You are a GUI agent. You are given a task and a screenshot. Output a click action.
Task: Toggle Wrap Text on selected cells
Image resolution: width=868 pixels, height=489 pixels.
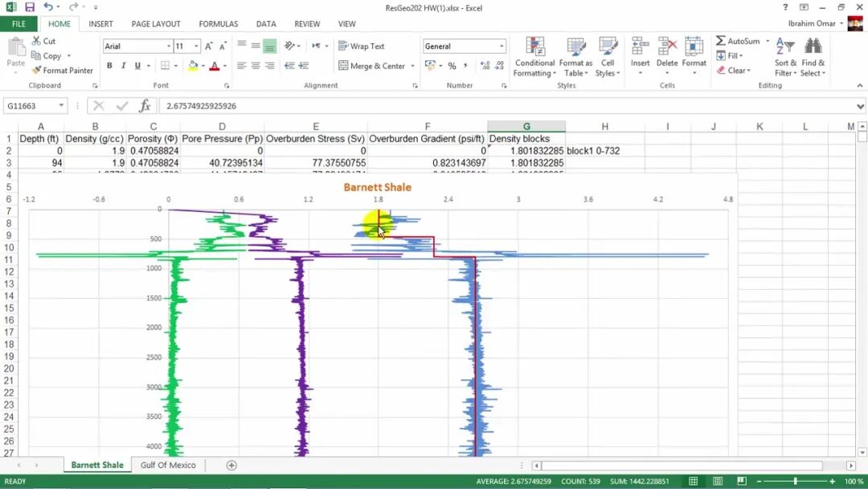pyautogui.click(x=361, y=47)
